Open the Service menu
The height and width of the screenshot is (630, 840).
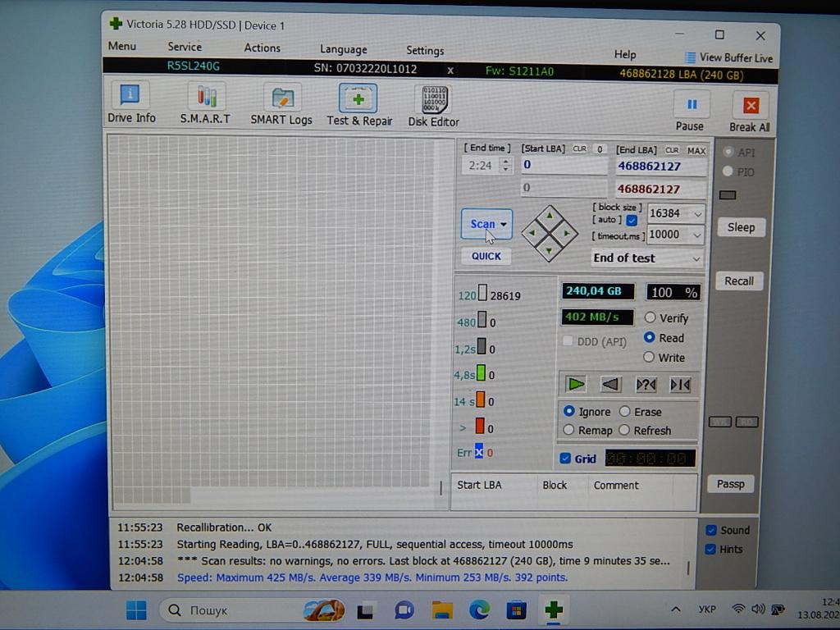pyautogui.click(x=185, y=47)
